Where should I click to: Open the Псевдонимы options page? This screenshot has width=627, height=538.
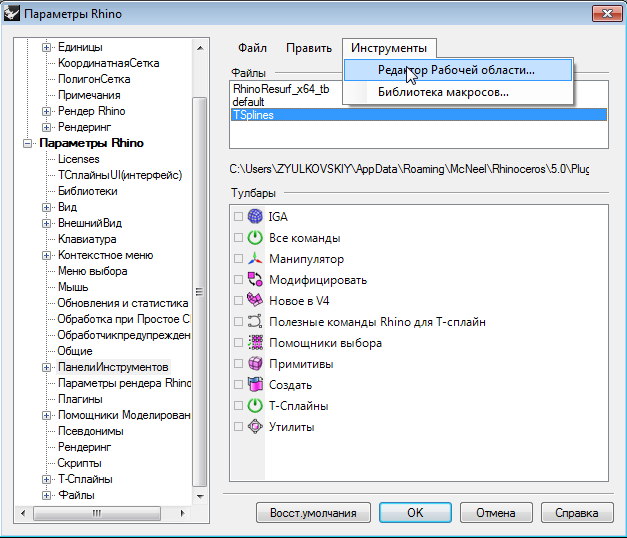pos(90,431)
